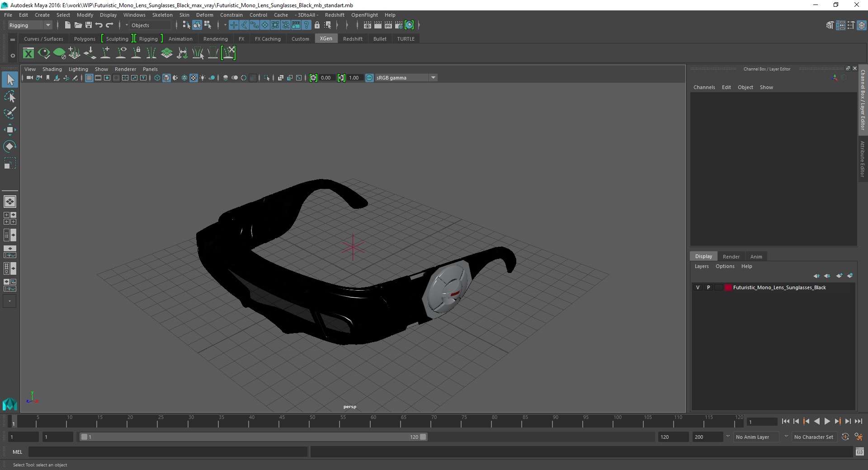
Task: Activate the Paint Selection tool
Action: [x=10, y=113]
